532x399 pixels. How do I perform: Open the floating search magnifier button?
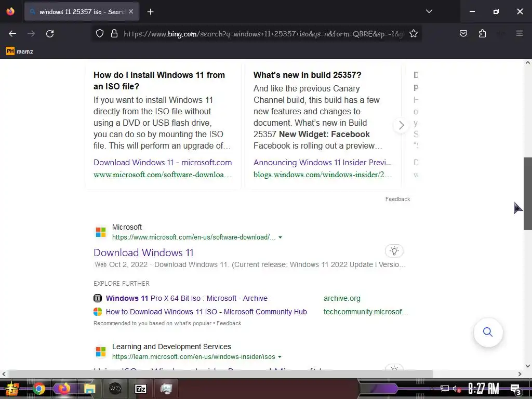click(488, 332)
